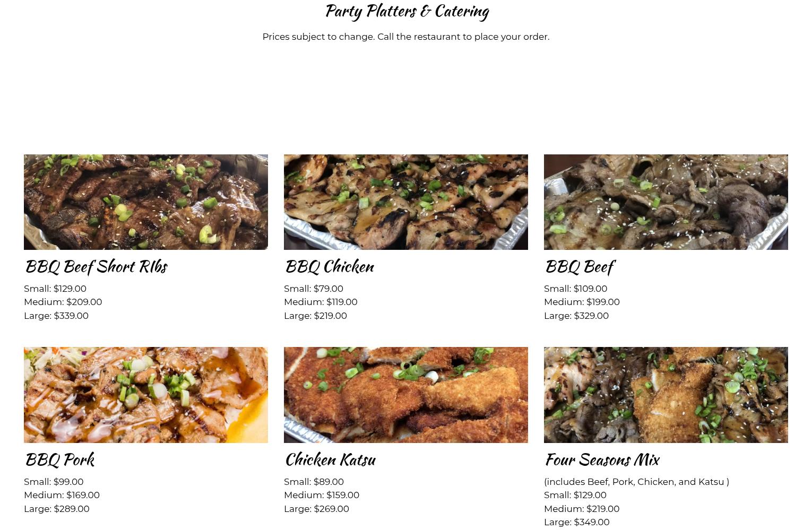
Task: Click the BBQ Chicken Small $79.00 price
Action: coord(314,289)
